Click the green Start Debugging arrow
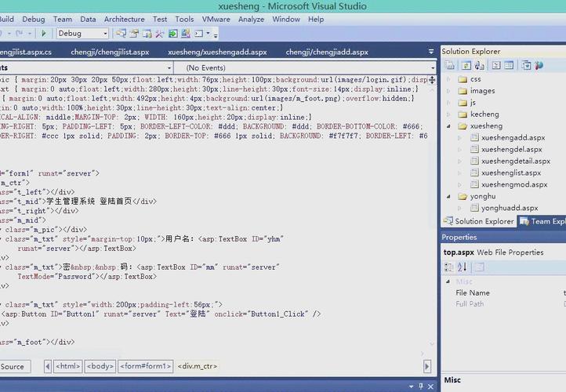Screen dimensions: 566x392 [x=44, y=34]
